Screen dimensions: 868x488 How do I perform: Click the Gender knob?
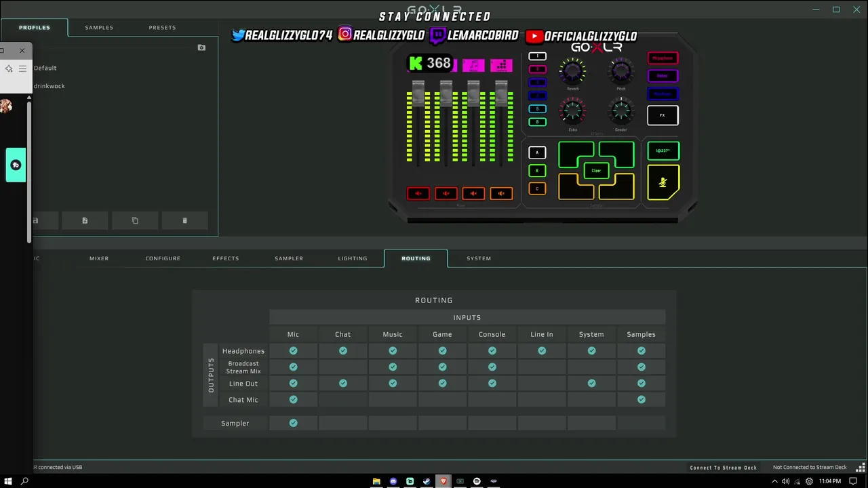(621, 110)
